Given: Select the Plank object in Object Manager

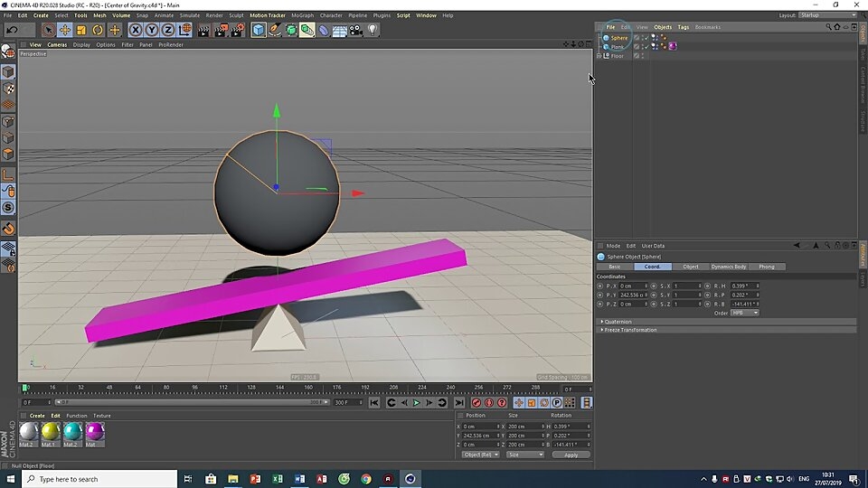Looking at the screenshot, I should click(x=618, y=47).
